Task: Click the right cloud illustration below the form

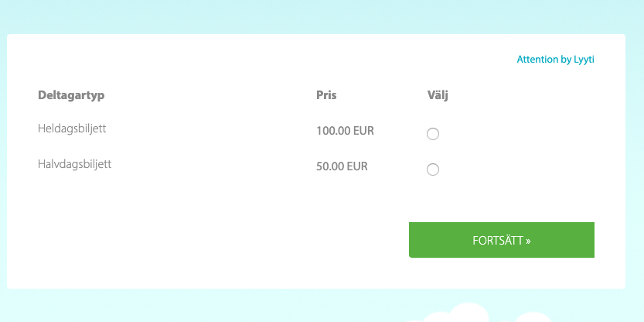Action: pyautogui.click(x=533, y=317)
